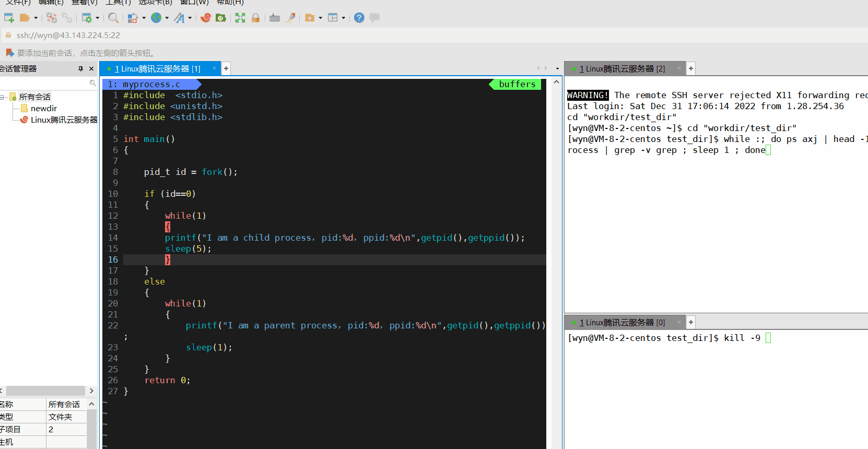
Task: Click the globe encoding icon
Action: (156, 18)
